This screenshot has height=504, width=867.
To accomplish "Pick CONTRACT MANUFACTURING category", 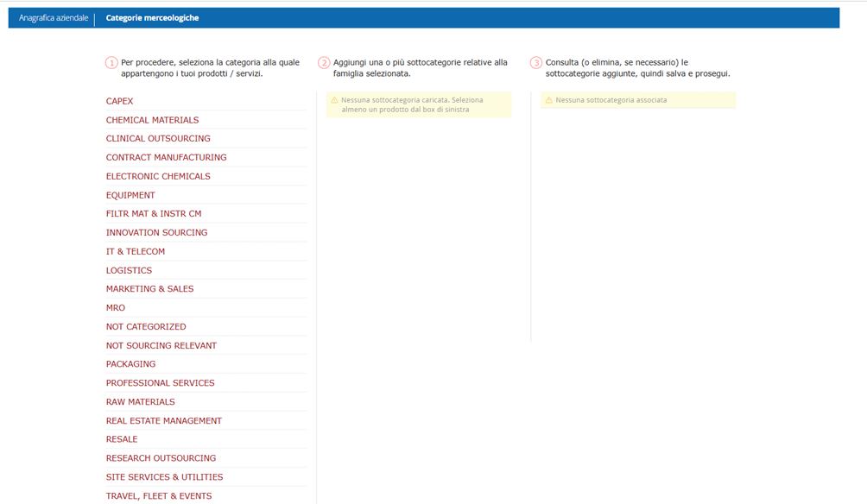I will point(167,157).
